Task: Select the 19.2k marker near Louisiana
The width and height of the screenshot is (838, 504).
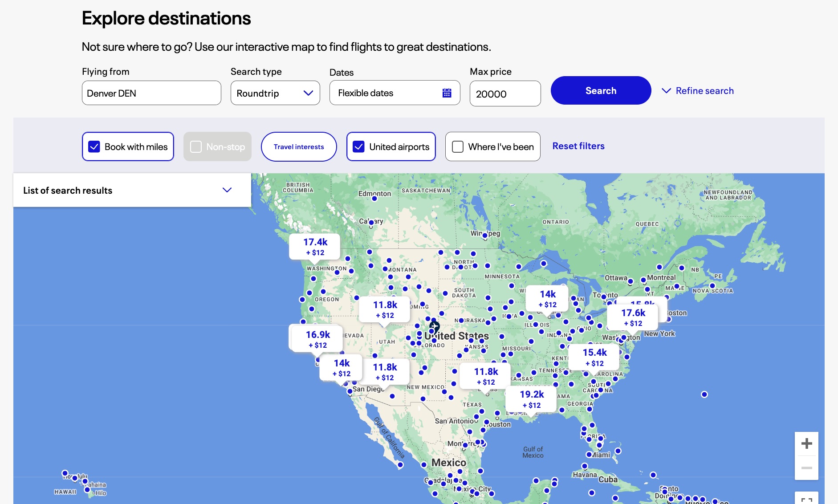Action: pyautogui.click(x=532, y=398)
